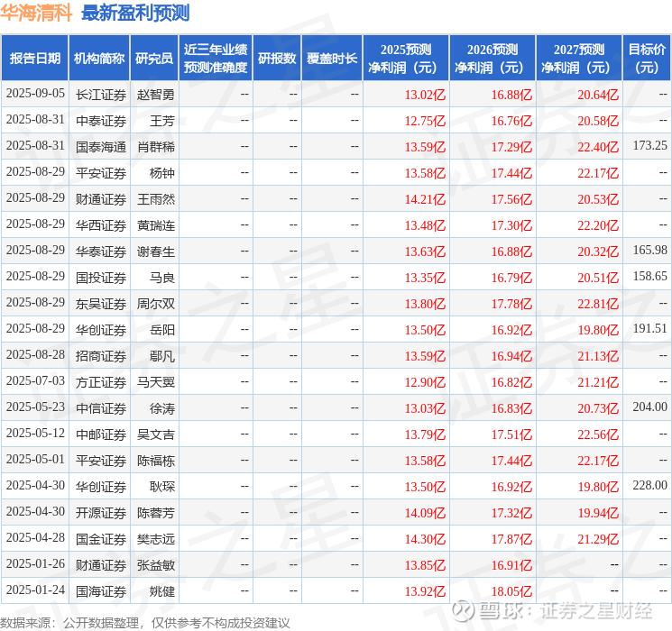
Task: Select the 招商证券 institution cell
Action: pos(101,356)
